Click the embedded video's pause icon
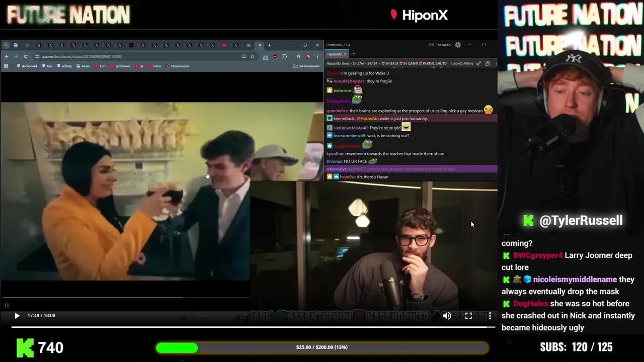This screenshot has height=362, width=644. point(7,305)
